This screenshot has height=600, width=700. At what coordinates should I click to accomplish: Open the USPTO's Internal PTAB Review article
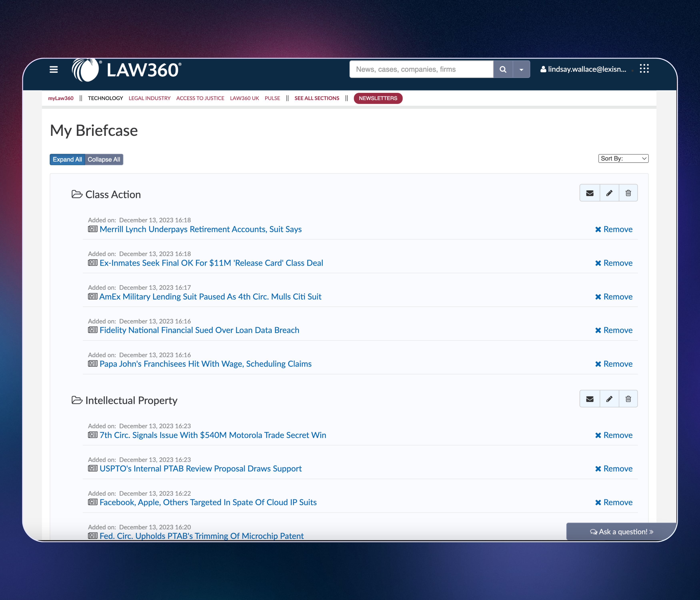201,469
